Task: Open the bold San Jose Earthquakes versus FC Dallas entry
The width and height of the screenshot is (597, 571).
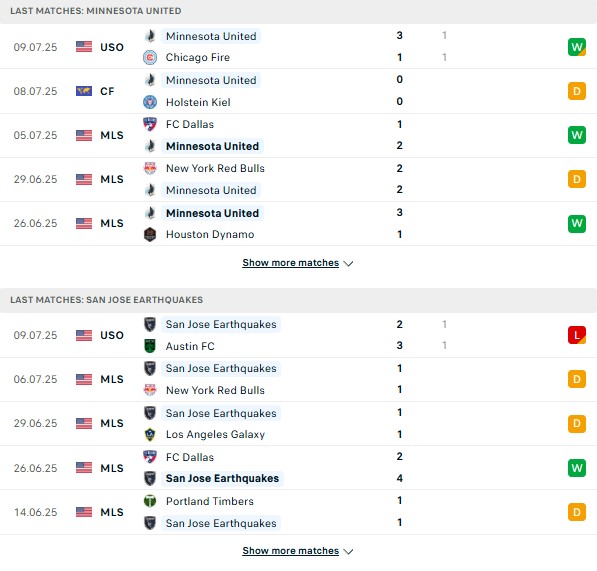Action: 222,478
